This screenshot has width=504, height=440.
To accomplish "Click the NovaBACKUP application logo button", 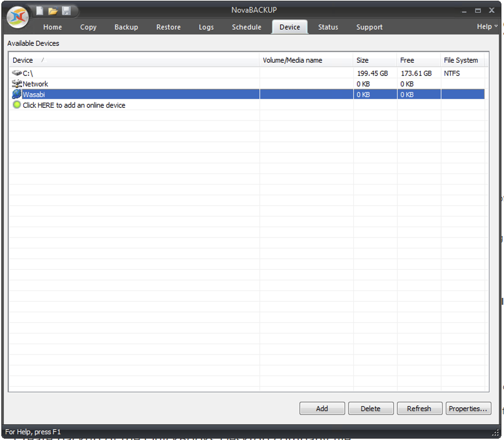I will [18, 17].
